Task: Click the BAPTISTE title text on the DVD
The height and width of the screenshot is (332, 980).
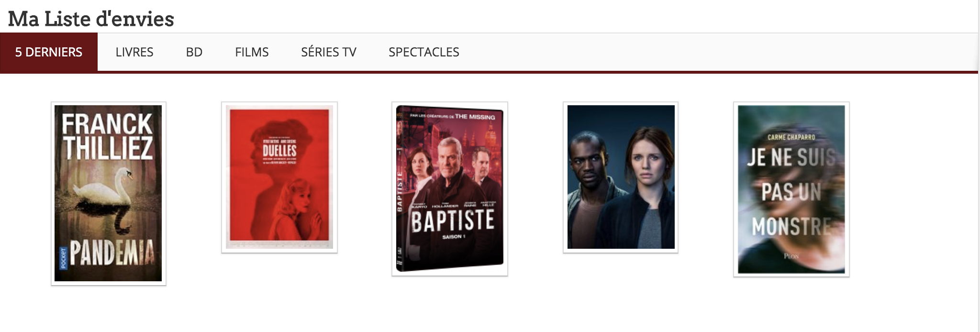Action: pos(453,221)
